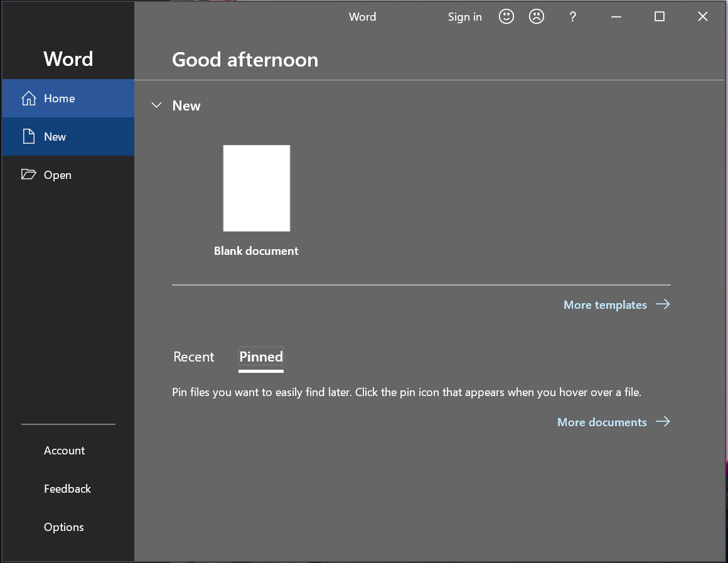This screenshot has width=728, height=563.
Task: Click the New page icon in sidebar
Action: click(x=29, y=137)
